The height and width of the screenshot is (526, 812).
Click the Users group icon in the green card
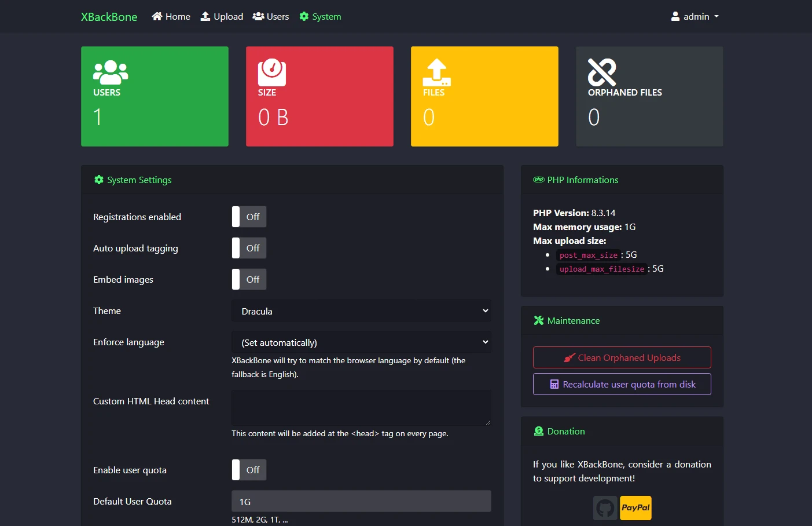pos(111,72)
